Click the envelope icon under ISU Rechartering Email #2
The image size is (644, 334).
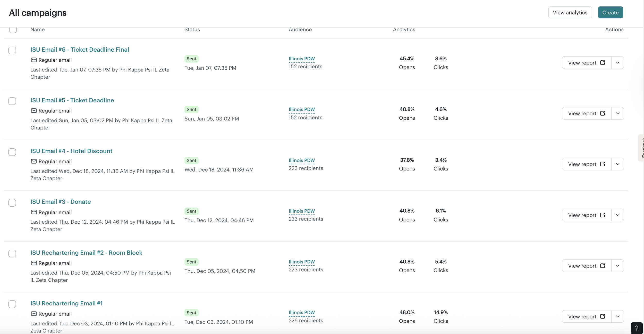click(x=33, y=263)
